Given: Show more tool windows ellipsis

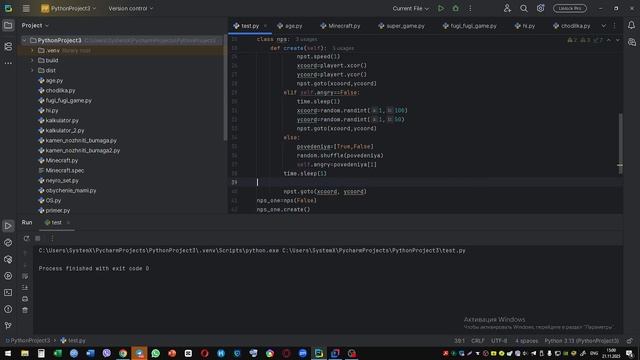Looking at the screenshot, I should coord(8,63).
